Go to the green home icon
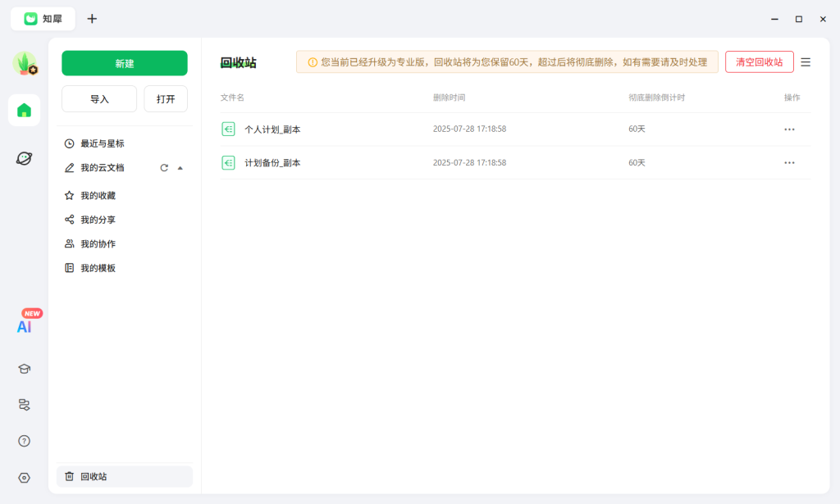 [24, 110]
